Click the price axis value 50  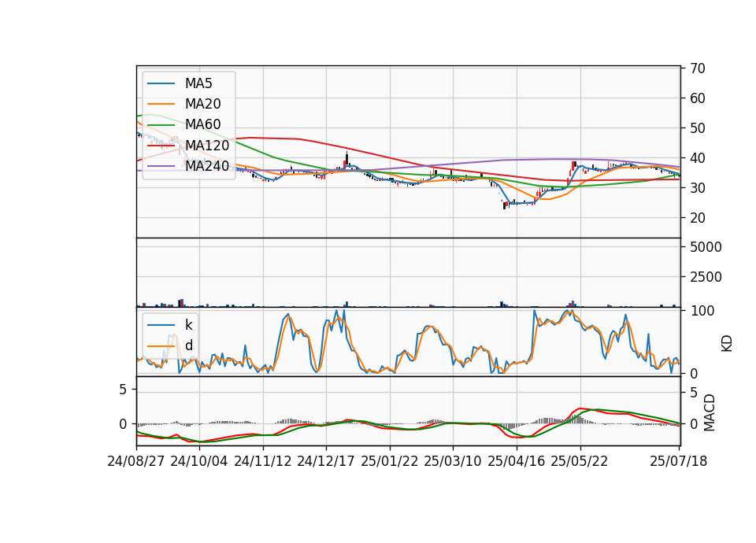(698, 128)
